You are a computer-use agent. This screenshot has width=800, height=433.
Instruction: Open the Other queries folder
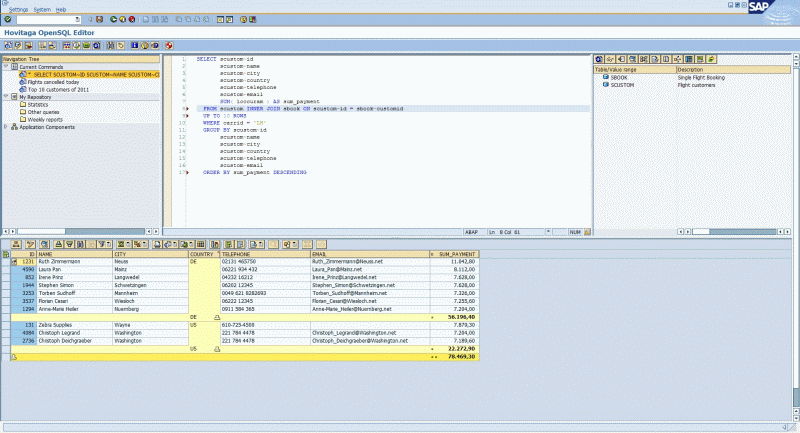click(x=43, y=112)
